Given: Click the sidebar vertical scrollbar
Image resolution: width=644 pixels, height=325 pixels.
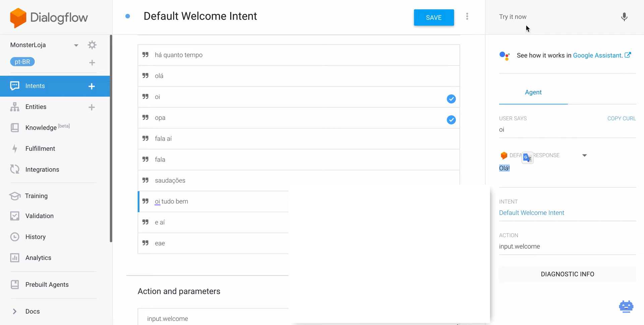Looking at the screenshot, I should 111,138.
